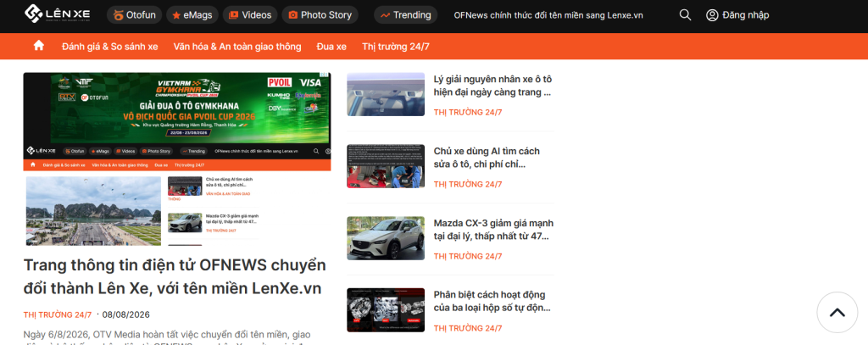Read Lý giải nguyên nhân xe ô tô article

coord(492,86)
